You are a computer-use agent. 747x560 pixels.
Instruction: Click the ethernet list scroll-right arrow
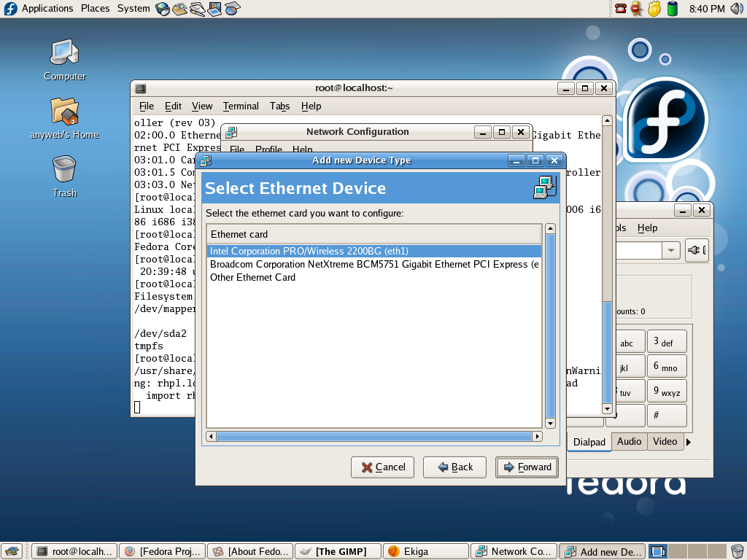[538, 436]
